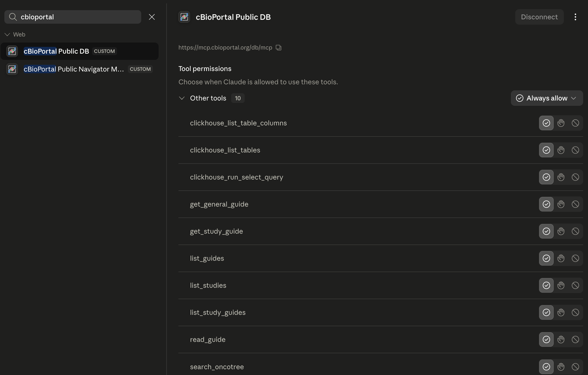Click the search magnifier icon
The height and width of the screenshot is (375, 588).
point(13,17)
